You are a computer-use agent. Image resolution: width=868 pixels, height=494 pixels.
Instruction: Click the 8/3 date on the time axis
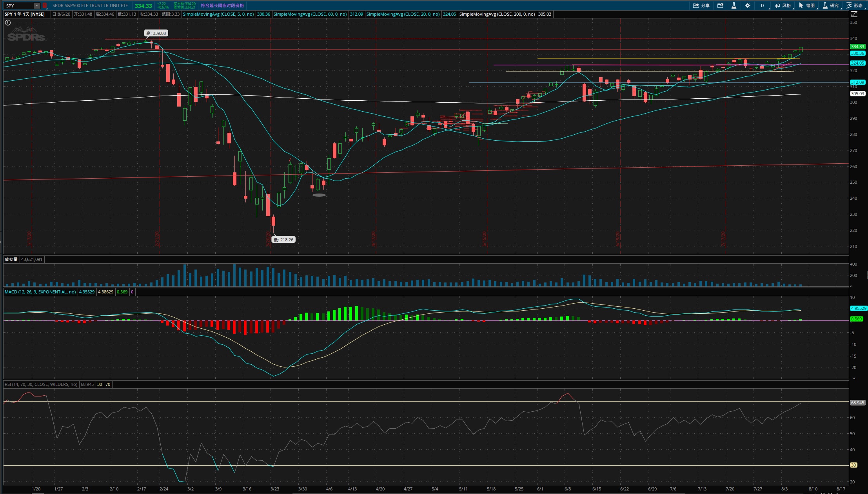(x=784, y=489)
